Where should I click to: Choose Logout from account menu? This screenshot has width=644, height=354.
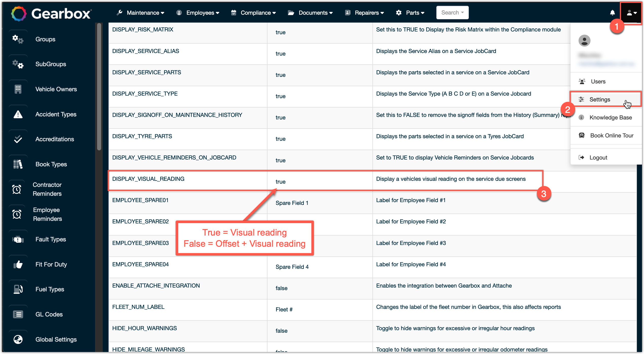tap(606, 157)
